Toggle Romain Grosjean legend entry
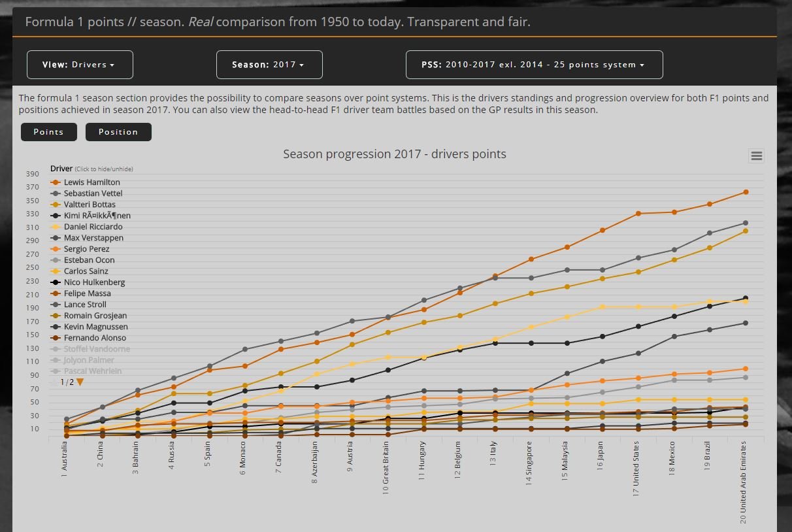792x532 pixels. pos(90,316)
